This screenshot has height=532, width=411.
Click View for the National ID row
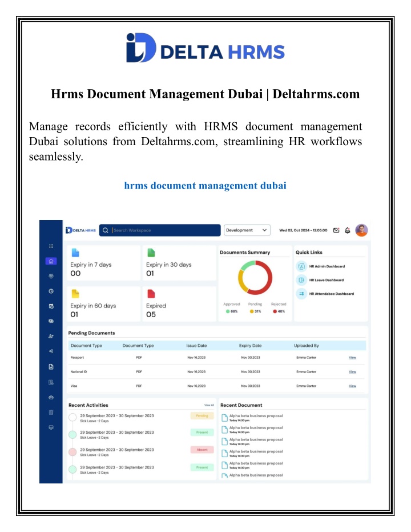[x=352, y=372]
